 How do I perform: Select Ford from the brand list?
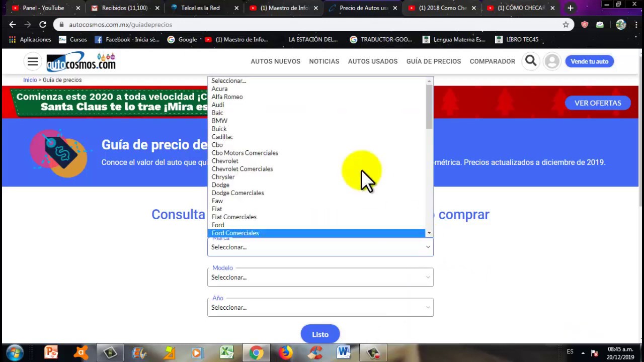[x=316, y=225]
